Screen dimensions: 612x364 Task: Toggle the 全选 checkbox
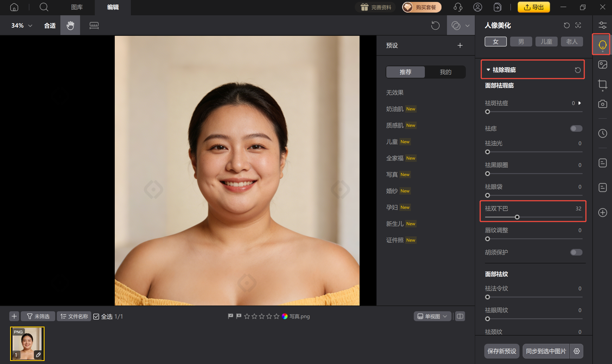click(96, 316)
